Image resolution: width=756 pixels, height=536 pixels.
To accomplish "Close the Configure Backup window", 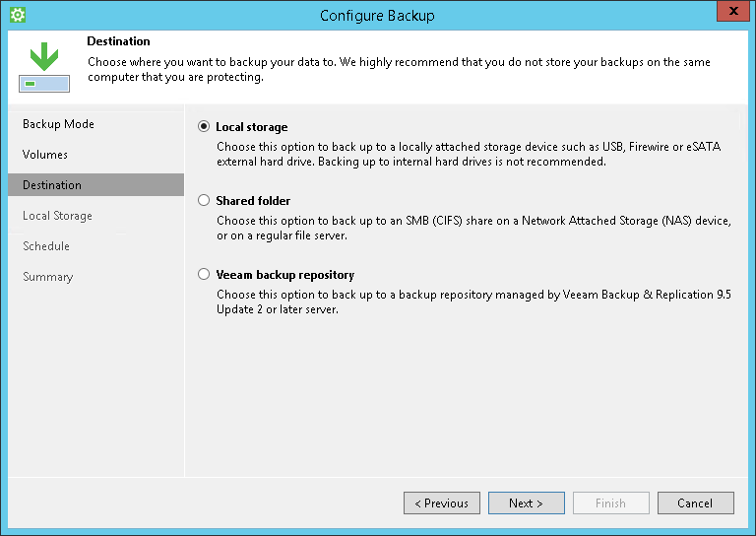I will pyautogui.click(x=732, y=11).
